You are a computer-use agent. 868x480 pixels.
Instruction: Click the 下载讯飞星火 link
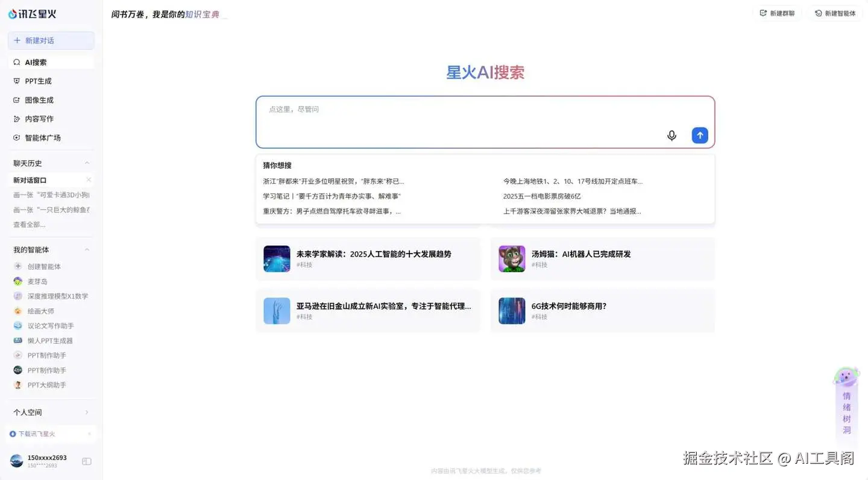37,434
